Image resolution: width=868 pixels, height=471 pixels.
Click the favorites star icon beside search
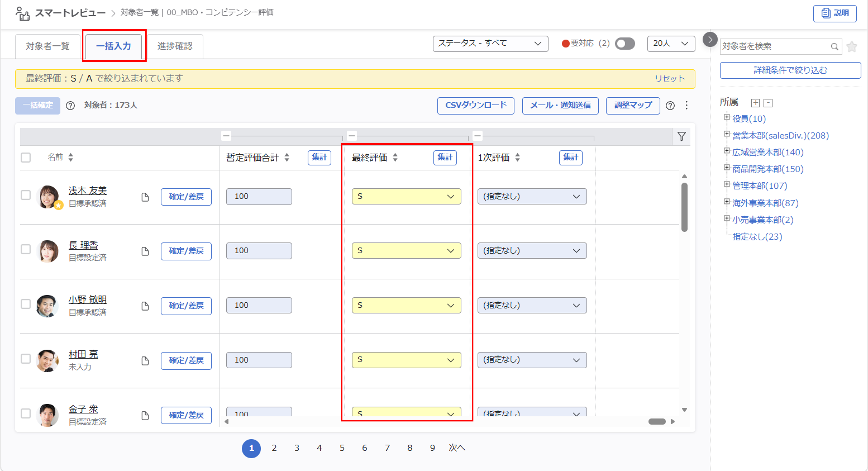(851, 47)
